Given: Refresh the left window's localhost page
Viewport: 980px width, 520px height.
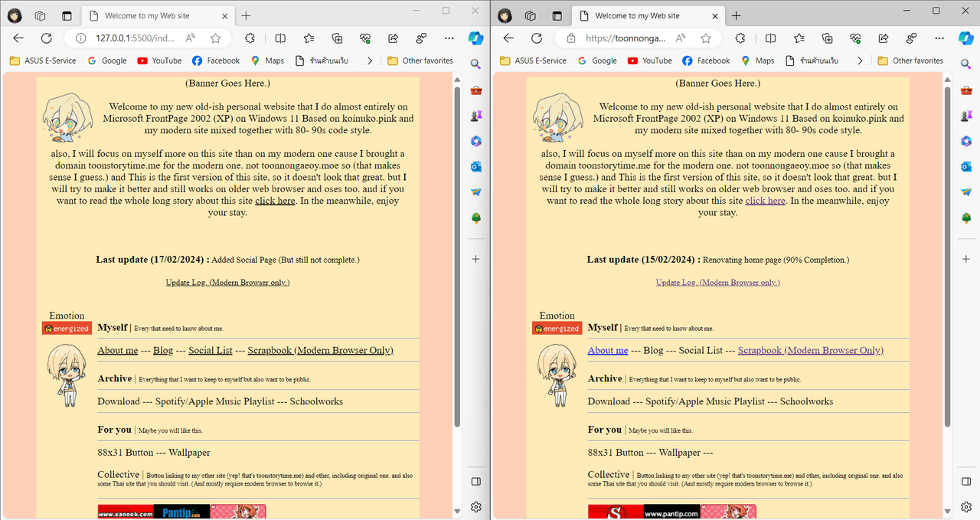Looking at the screenshot, I should coord(47,38).
